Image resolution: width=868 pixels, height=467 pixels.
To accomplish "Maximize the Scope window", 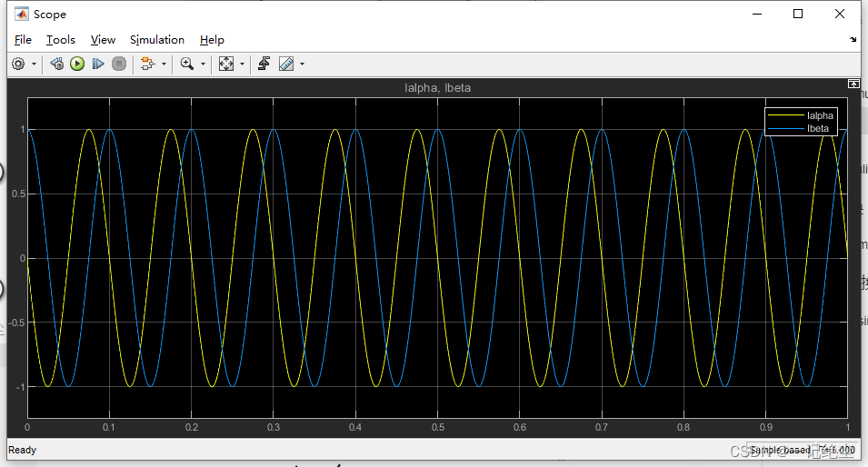I will pyautogui.click(x=798, y=14).
